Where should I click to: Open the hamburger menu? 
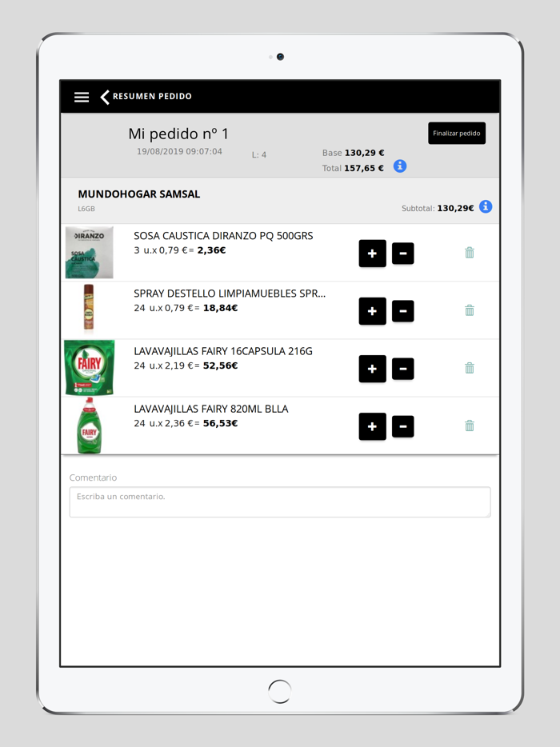click(x=82, y=97)
